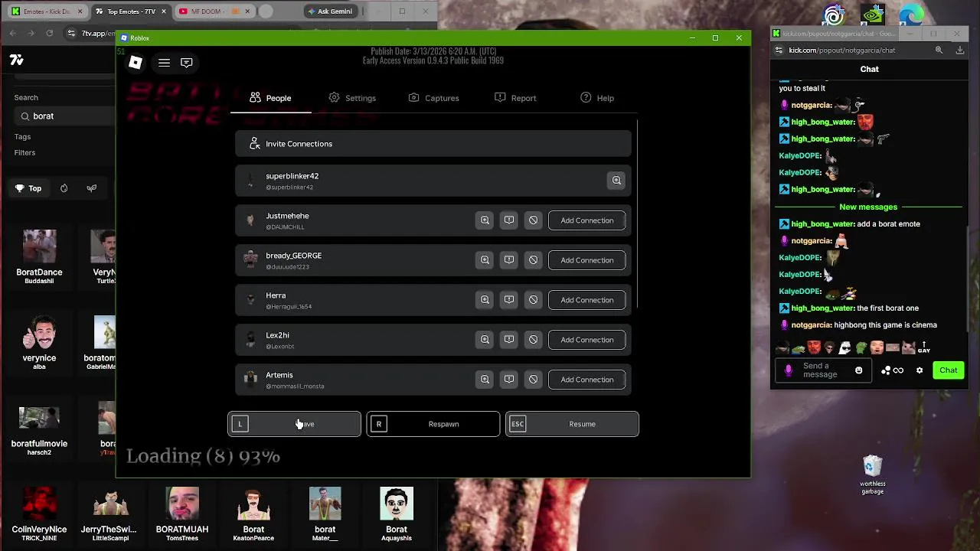The width and height of the screenshot is (980, 551).
Task: Reload the 7TV browser page
Action: tap(50, 33)
